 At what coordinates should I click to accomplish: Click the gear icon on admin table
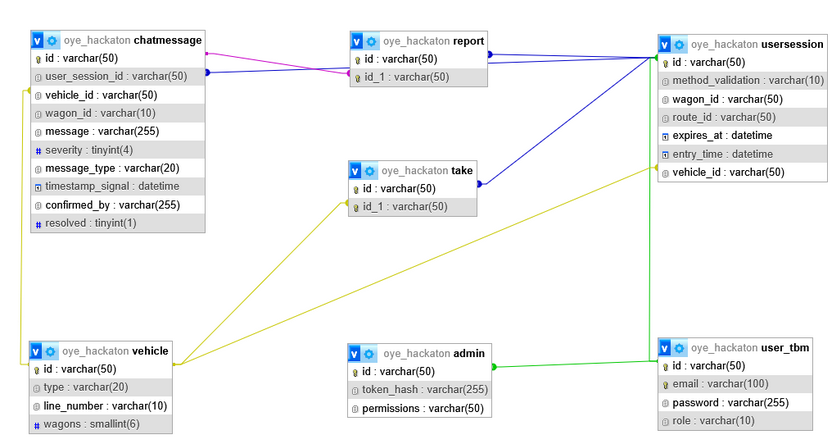coord(370,353)
